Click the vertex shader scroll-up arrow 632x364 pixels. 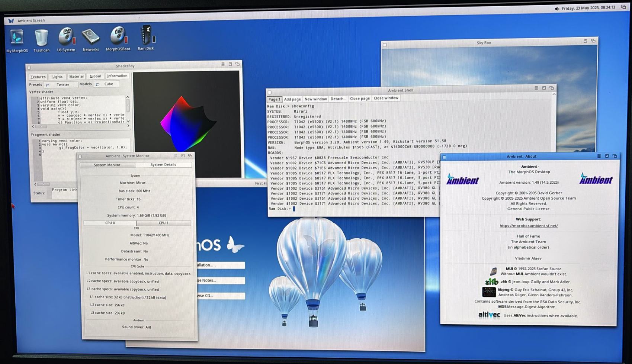(x=128, y=97)
